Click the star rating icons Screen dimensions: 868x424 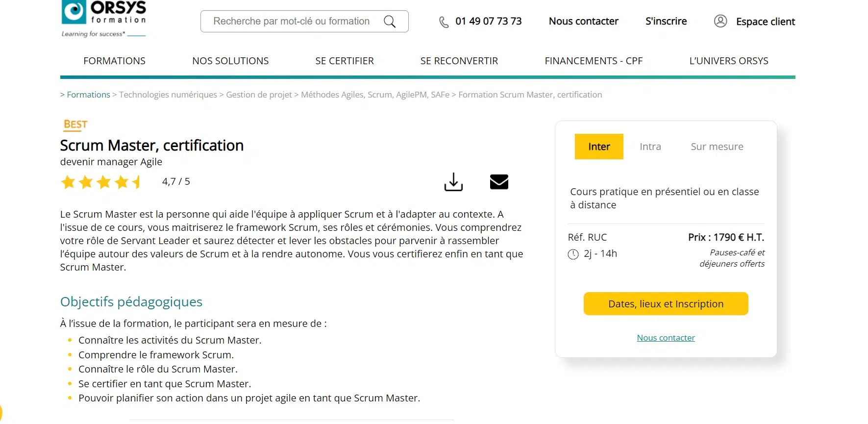pos(101,182)
